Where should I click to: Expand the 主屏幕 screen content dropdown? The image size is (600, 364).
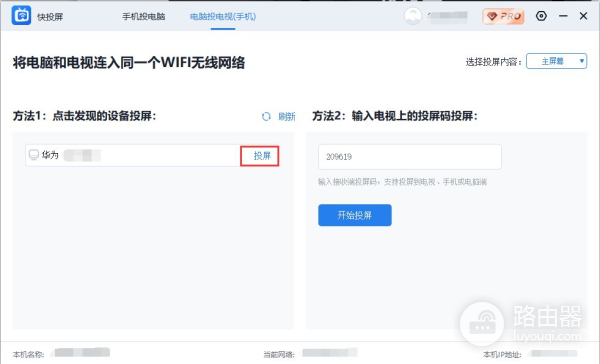[556, 61]
